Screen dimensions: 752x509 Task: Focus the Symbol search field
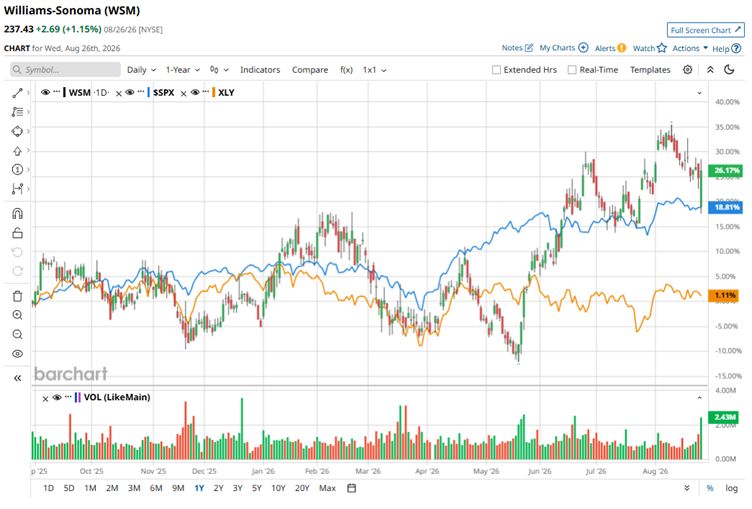[65, 70]
